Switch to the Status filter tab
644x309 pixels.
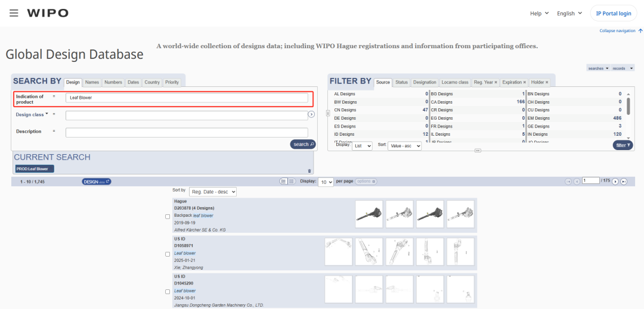click(401, 82)
